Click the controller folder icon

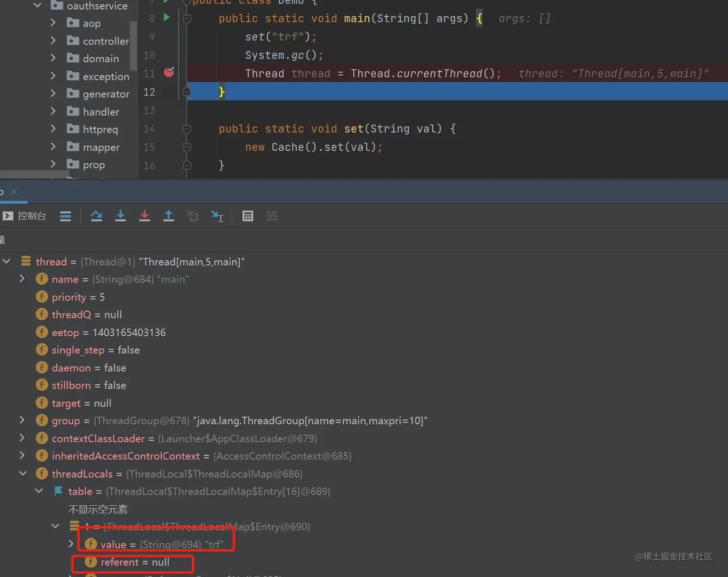[73, 40]
